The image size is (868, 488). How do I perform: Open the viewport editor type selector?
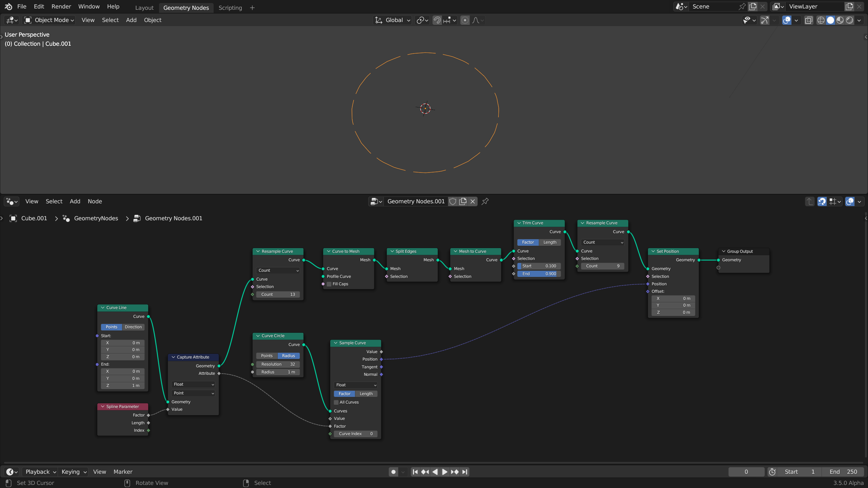tap(12, 20)
